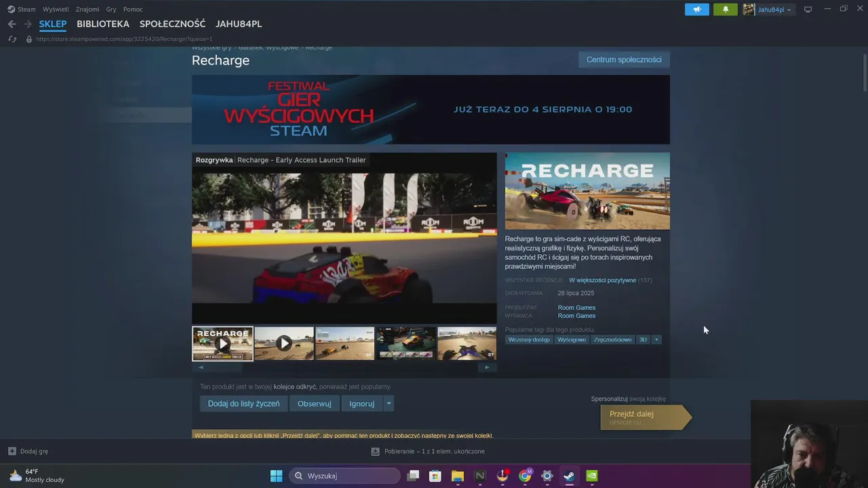The image size is (868, 488).
Task: Open the Windows Start menu
Action: tap(276, 476)
